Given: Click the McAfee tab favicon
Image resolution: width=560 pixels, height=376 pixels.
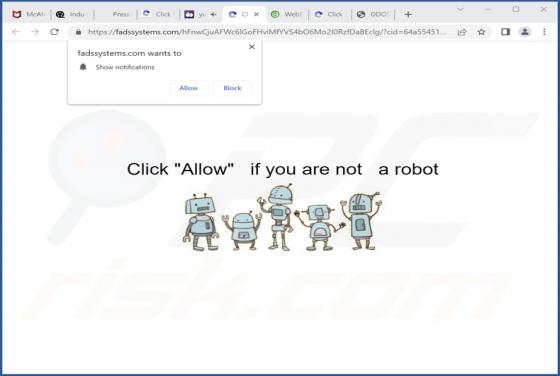Looking at the screenshot, I should tap(16, 14).
